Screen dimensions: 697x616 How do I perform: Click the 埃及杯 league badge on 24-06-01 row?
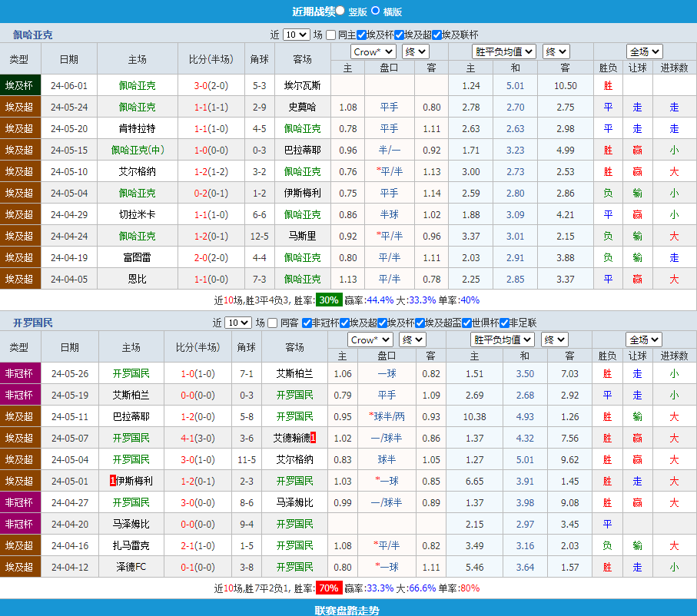20,85
